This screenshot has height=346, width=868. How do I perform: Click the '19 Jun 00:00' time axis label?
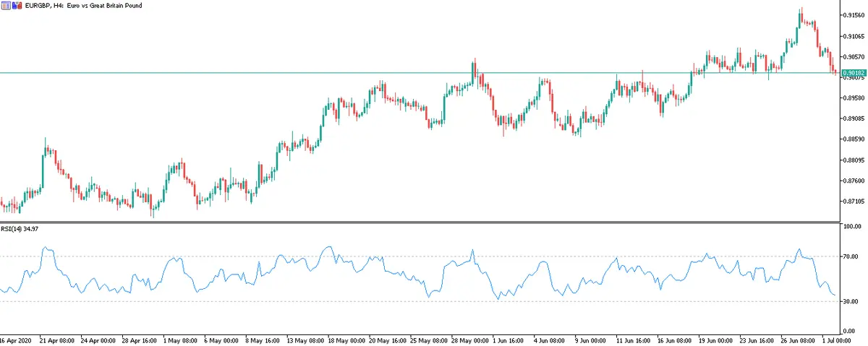pyautogui.click(x=716, y=339)
